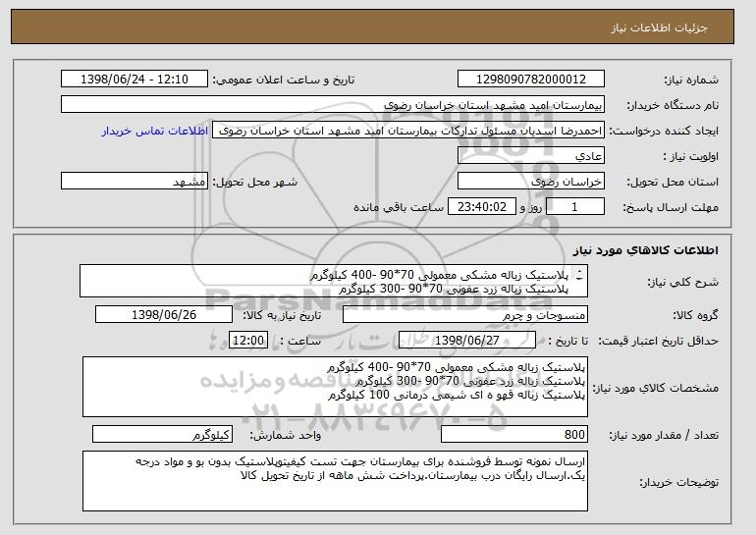Click the label واحد شمارش
The width and height of the screenshot is (756, 535).
[285, 436]
